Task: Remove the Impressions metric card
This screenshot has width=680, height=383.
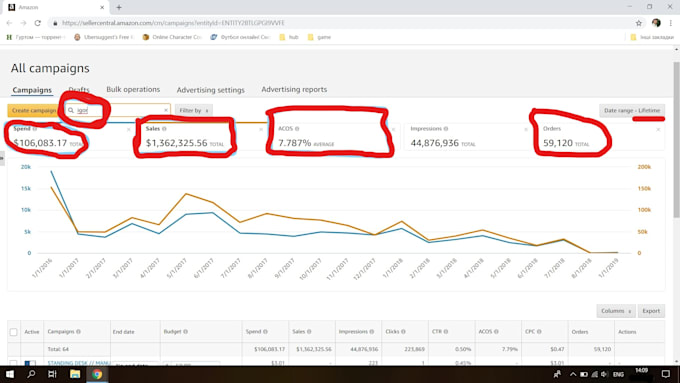Action: point(526,130)
